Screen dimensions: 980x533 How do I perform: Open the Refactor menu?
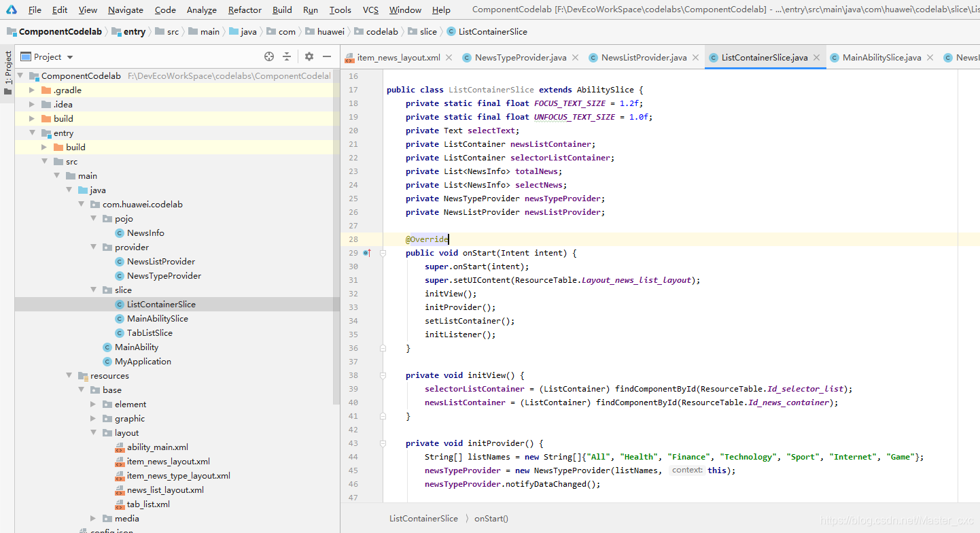pyautogui.click(x=245, y=10)
